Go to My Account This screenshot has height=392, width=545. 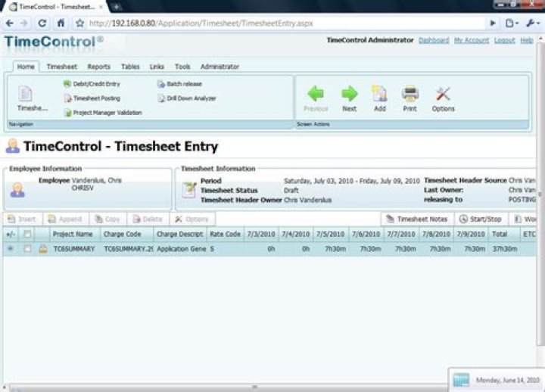pyautogui.click(x=472, y=40)
